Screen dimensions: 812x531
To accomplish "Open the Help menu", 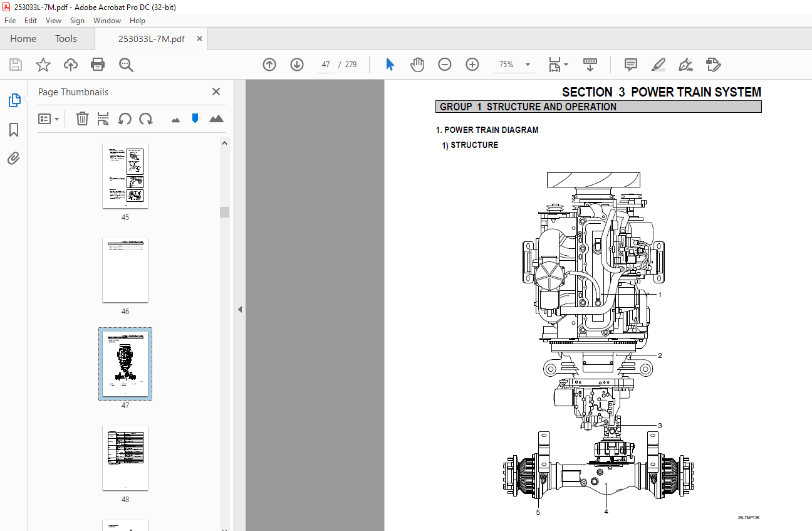I will tap(137, 21).
